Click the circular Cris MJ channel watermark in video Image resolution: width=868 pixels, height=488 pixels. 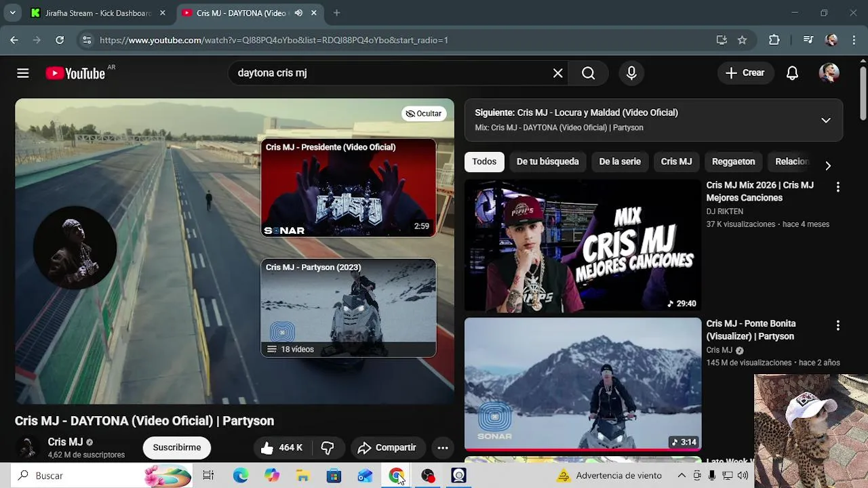(x=75, y=248)
